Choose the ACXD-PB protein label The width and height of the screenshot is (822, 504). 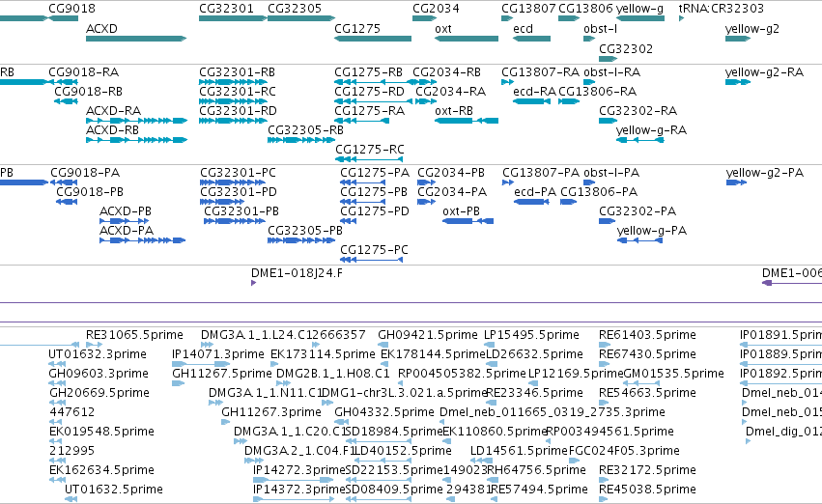click(126, 211)
